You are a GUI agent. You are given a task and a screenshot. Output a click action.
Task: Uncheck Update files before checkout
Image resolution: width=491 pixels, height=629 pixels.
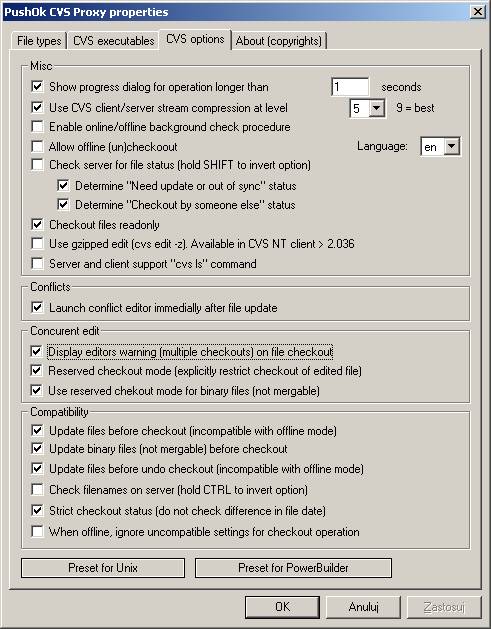[37, 431]
